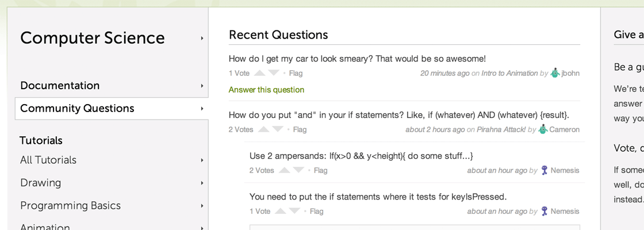Screen dimensions: 644x230
Task: Expand the Computer Science arrow
Action: point(202,38)
